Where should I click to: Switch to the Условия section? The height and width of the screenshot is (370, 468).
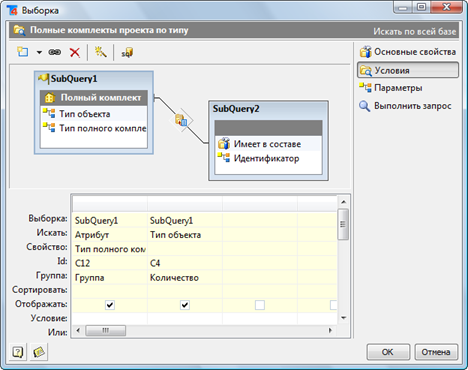coord(408,70)
